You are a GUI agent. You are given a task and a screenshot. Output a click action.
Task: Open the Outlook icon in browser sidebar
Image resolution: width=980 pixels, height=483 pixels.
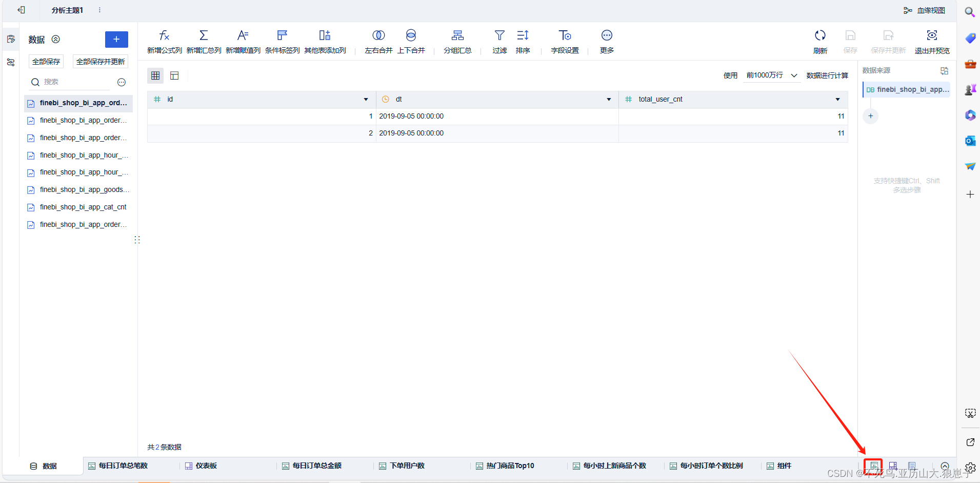970,141
